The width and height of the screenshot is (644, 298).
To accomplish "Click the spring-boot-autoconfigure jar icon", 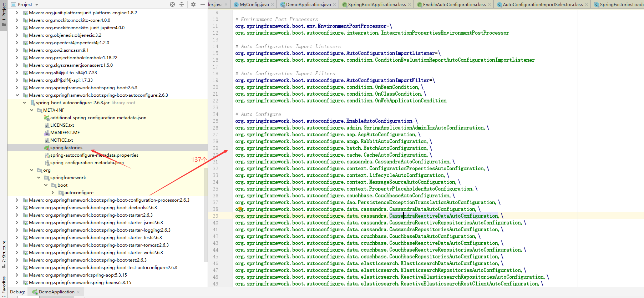I will pyautogui.click(x=32, y=102).
